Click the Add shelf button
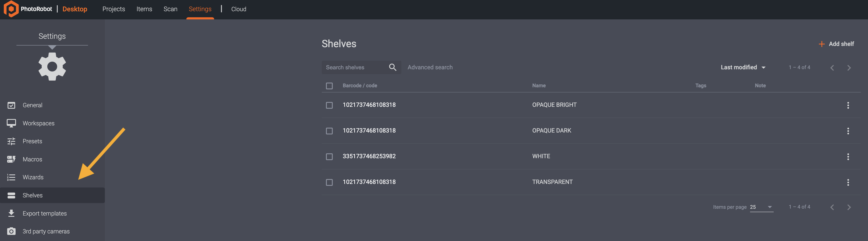Screen dimensions: 868x241 (x=836, y=44)
